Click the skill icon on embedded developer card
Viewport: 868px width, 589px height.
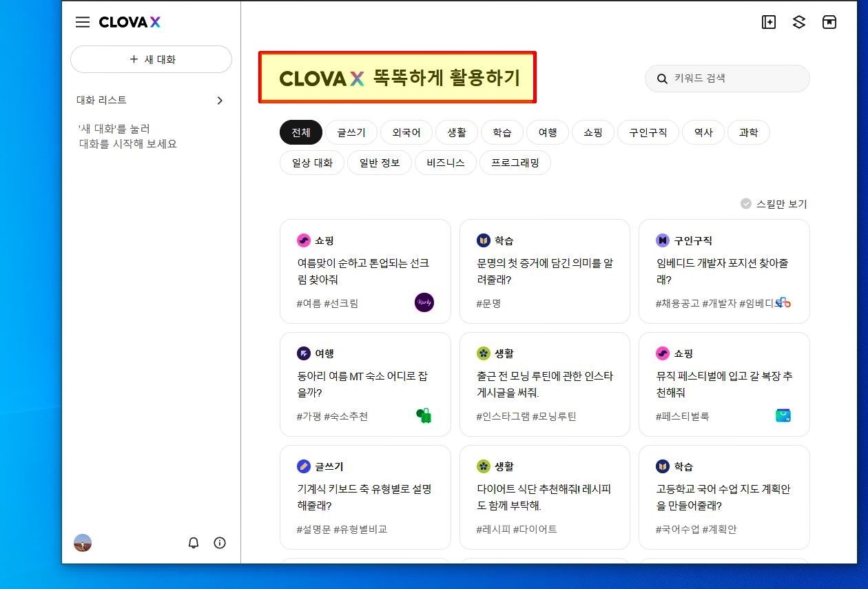point(783,302)
